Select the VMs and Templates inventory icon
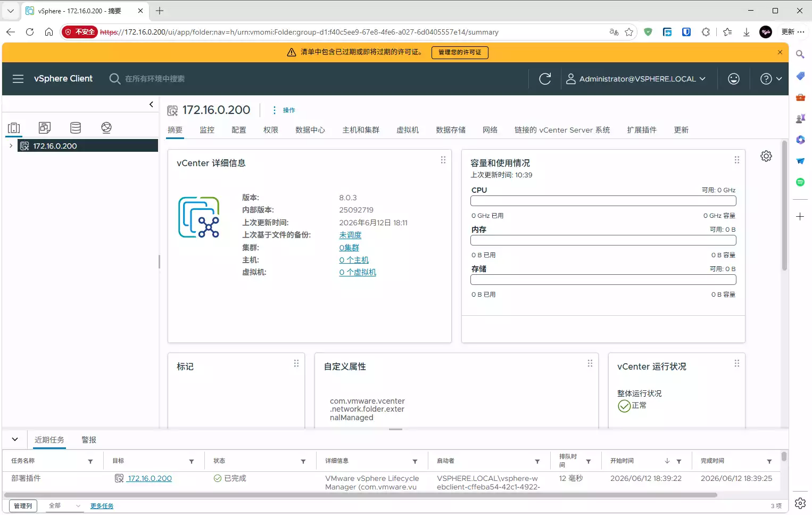 pyautogui.click(x=45, y=128)
